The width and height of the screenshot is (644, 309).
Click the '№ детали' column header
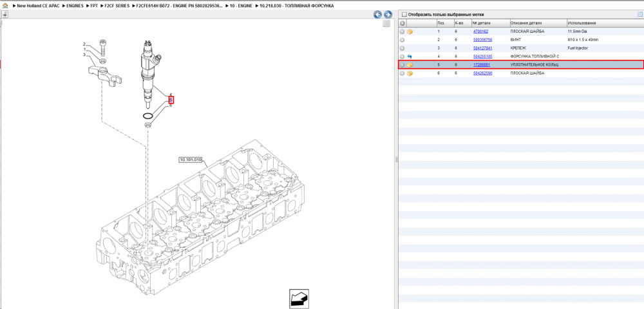click(x=490, y=23)
